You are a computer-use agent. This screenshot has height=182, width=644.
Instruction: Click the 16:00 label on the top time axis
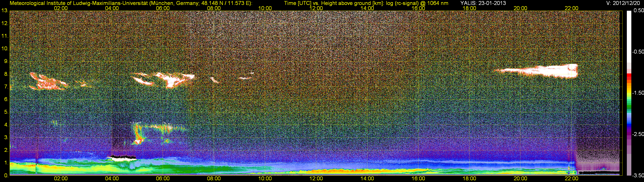click(418, 8)
